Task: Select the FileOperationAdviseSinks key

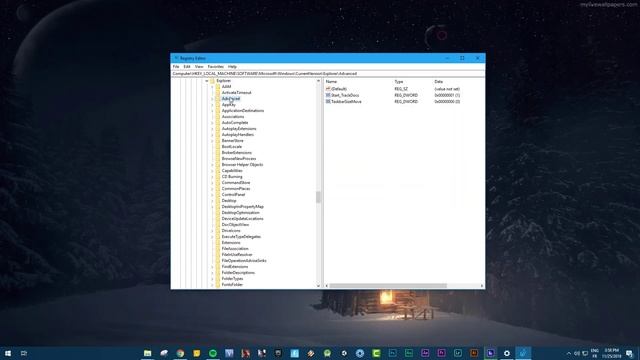Action: pyautogui.click(x=244, y=261)
